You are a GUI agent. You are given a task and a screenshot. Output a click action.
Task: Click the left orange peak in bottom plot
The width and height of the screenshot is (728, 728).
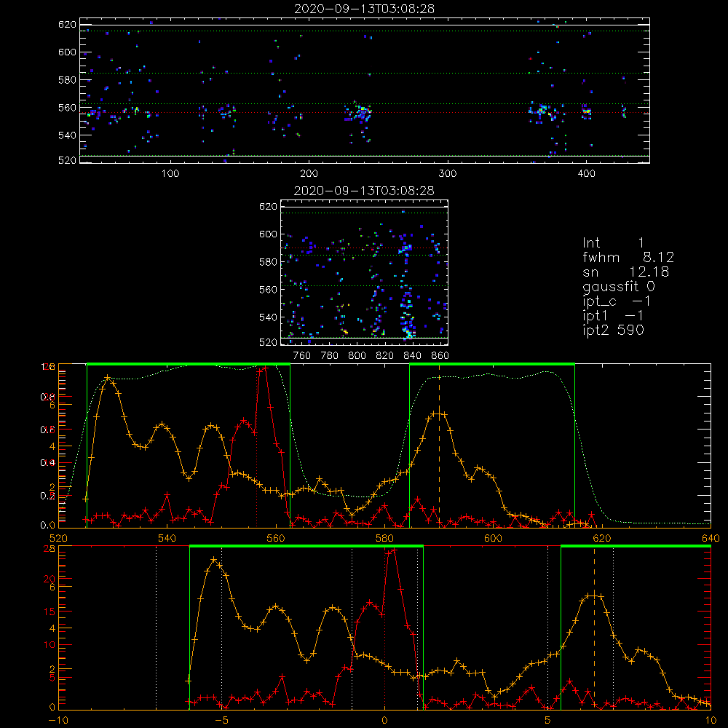(x=214, y=560)
